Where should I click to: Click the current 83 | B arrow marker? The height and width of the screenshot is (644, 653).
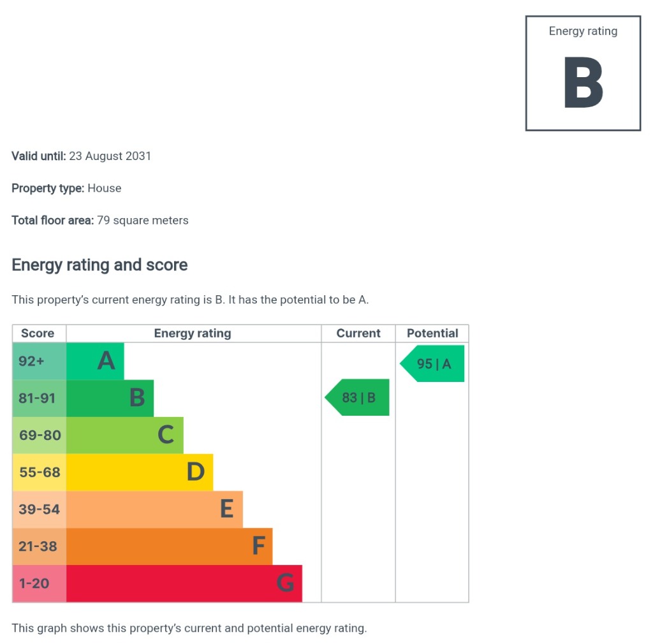click(x=358, y=398)
